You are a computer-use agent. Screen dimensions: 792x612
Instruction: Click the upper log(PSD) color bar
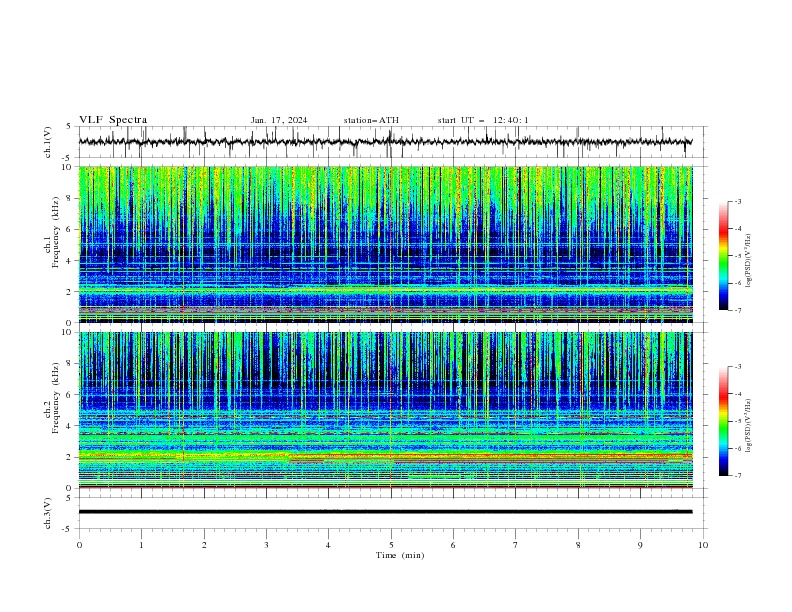723,255
